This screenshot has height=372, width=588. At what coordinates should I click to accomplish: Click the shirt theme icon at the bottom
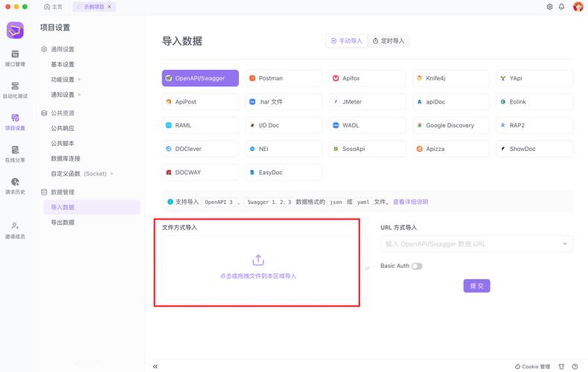point(561,366)
